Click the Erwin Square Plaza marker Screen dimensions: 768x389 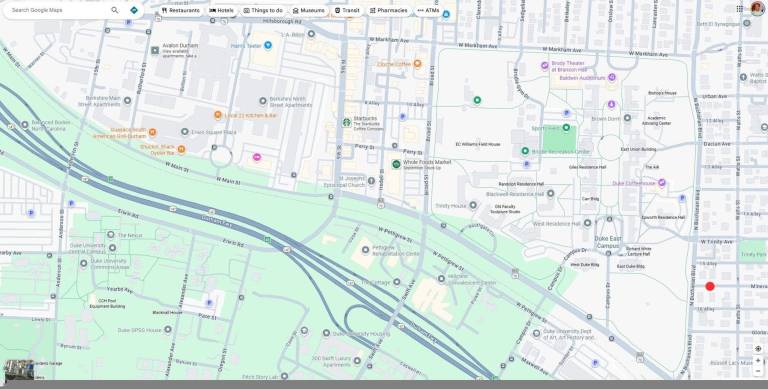(x=185, y=132)
